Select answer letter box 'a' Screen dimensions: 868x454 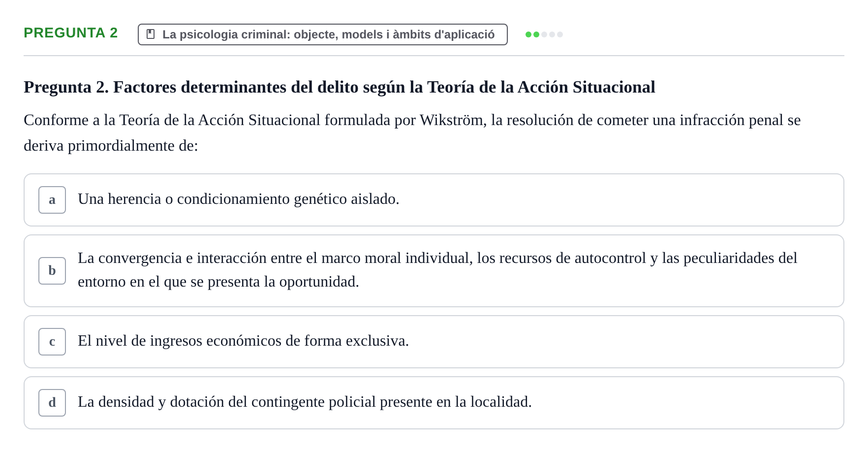[52, 200]
